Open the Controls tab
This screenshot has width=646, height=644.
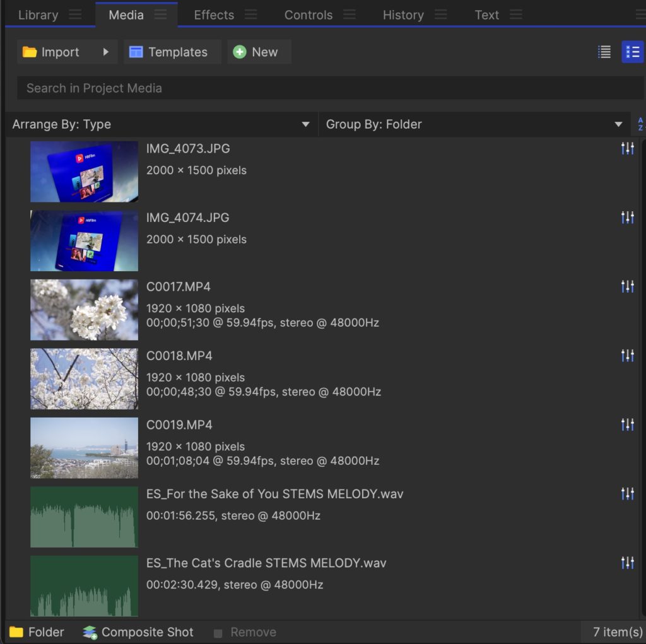click(x=308, y=15)
